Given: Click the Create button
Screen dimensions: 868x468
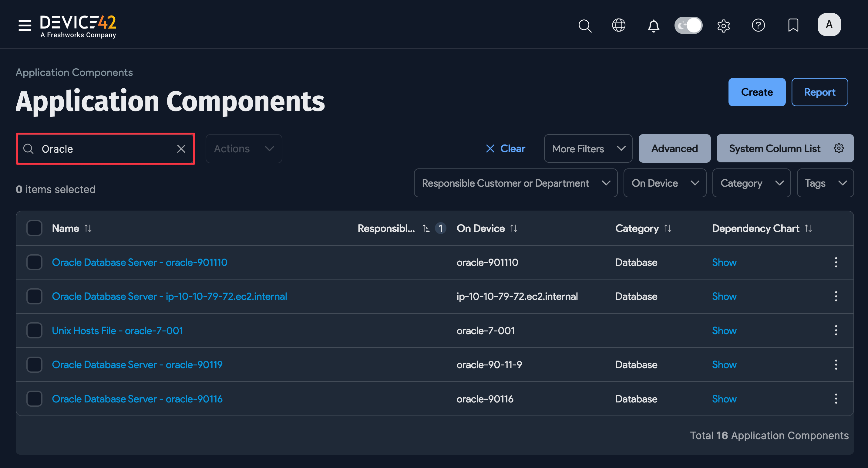Looking at the screenshot, I should point(757,92).
